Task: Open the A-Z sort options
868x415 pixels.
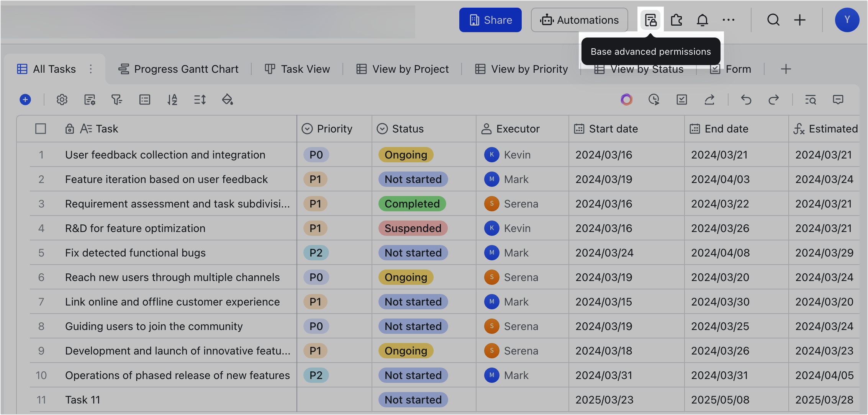Action: (172, 100)
